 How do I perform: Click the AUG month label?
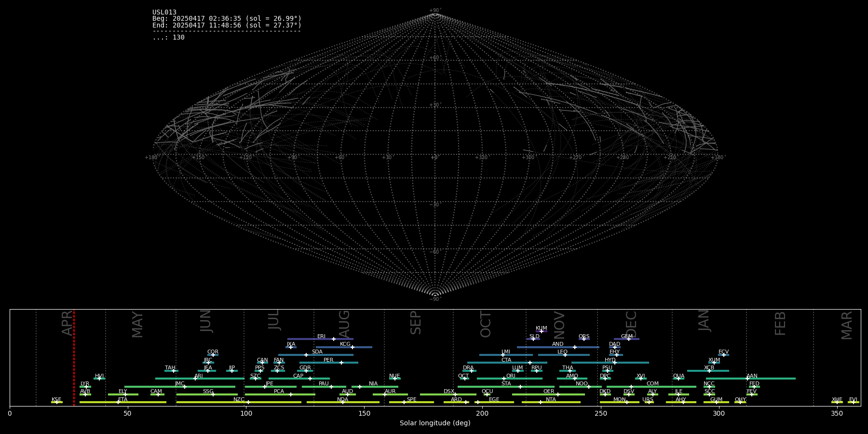344,324
